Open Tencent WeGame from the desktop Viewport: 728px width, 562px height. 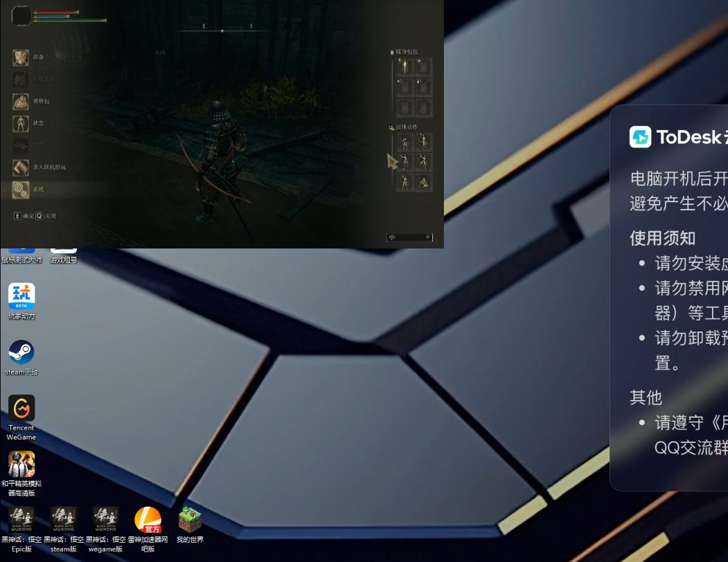(x=21, y=417)
